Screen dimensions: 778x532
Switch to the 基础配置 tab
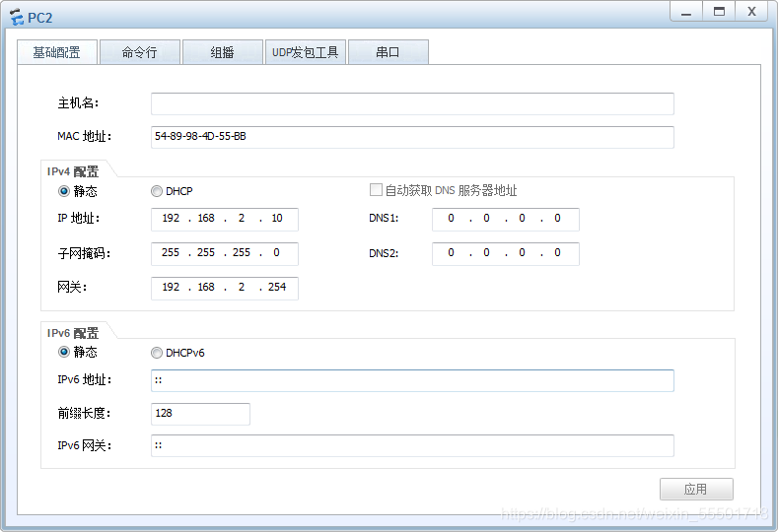pyautogui.click(x=57, y=52)
